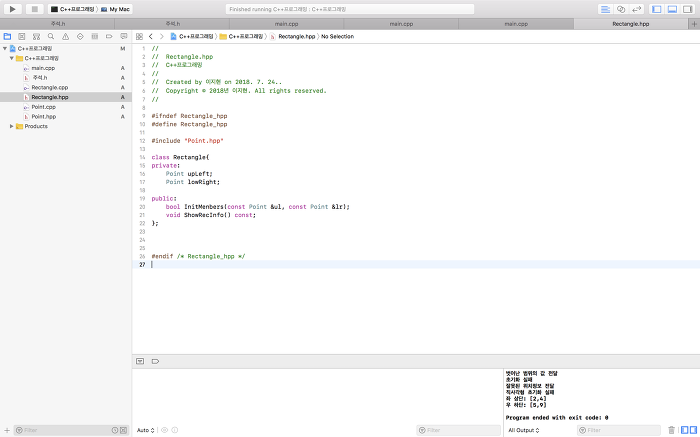Switch to the Standard editor
Screen dimensions: 700x437
(x=605, y=9)
